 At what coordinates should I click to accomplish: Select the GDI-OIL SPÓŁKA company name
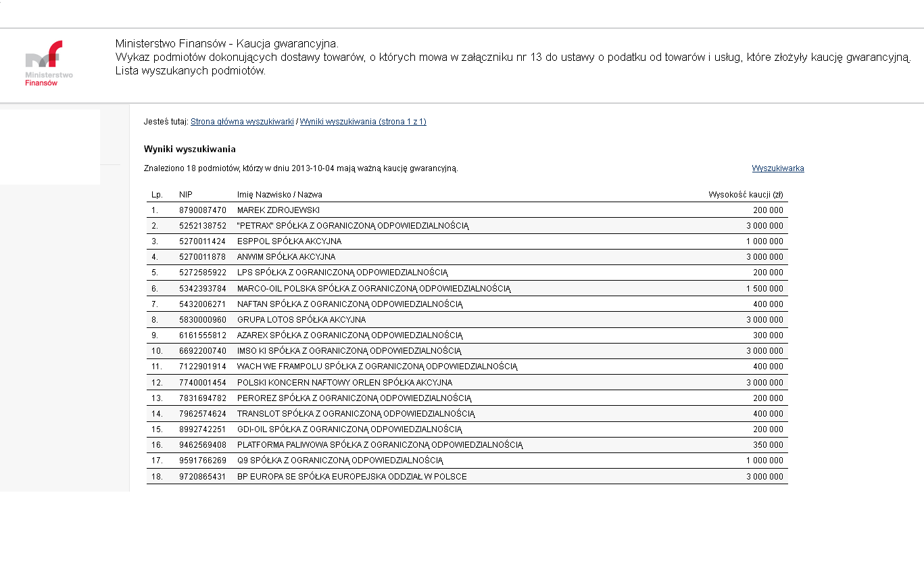tap(349, 429)
